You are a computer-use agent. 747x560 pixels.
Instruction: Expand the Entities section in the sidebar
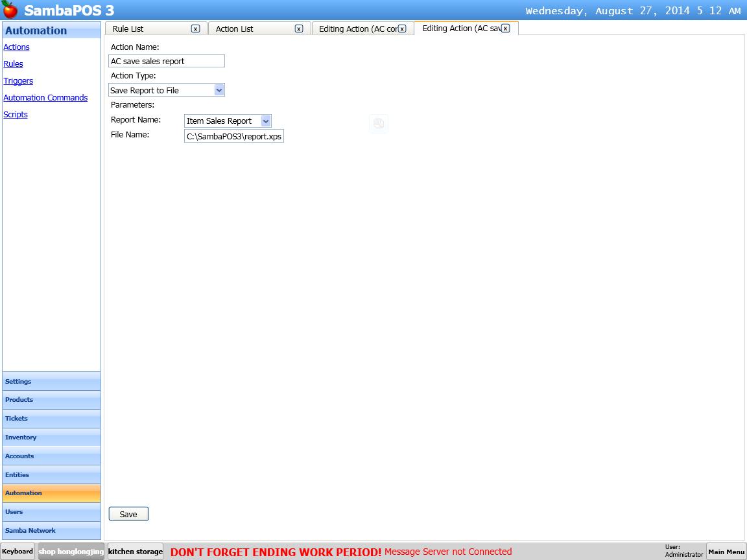[x=51, y=474]
